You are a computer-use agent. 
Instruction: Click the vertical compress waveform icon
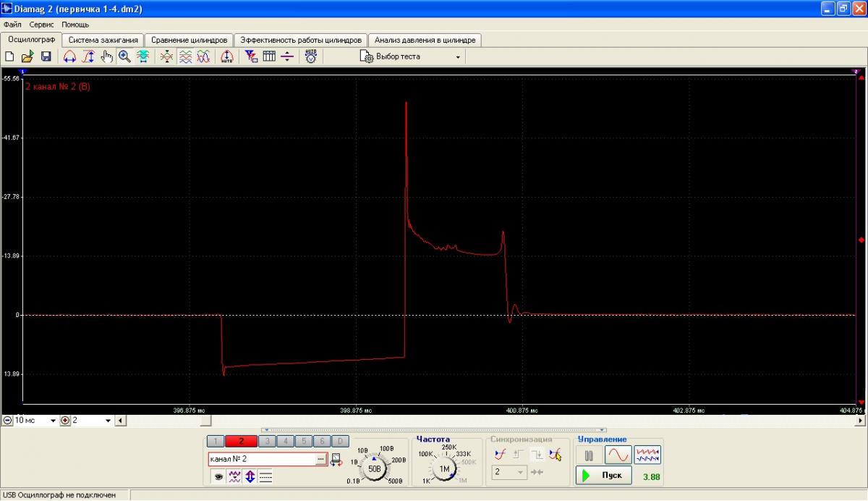pos(167,56)
